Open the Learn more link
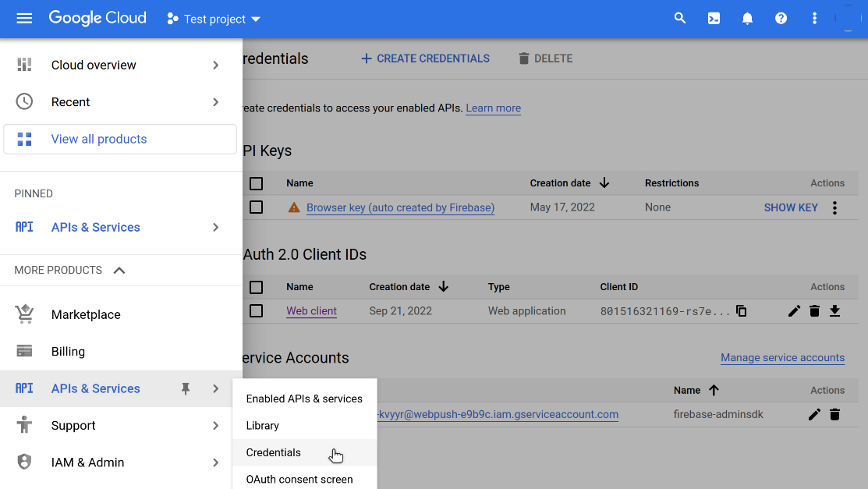 tap(493, 108)
